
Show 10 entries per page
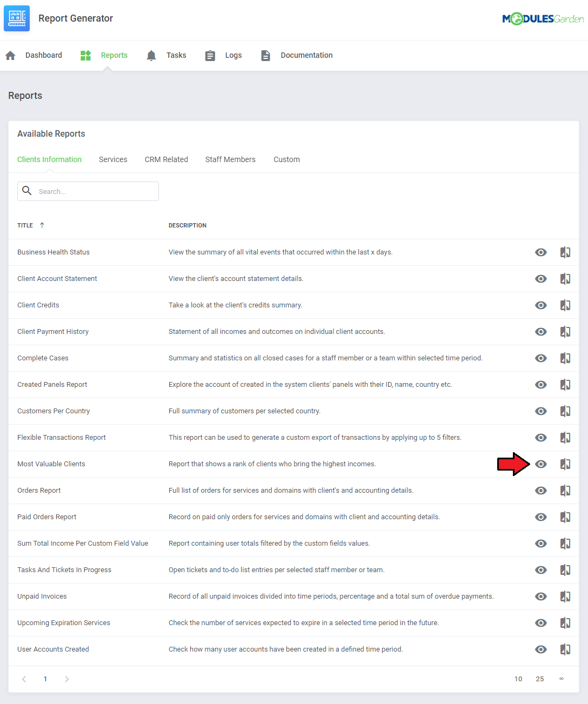click(x=518, y=679)
